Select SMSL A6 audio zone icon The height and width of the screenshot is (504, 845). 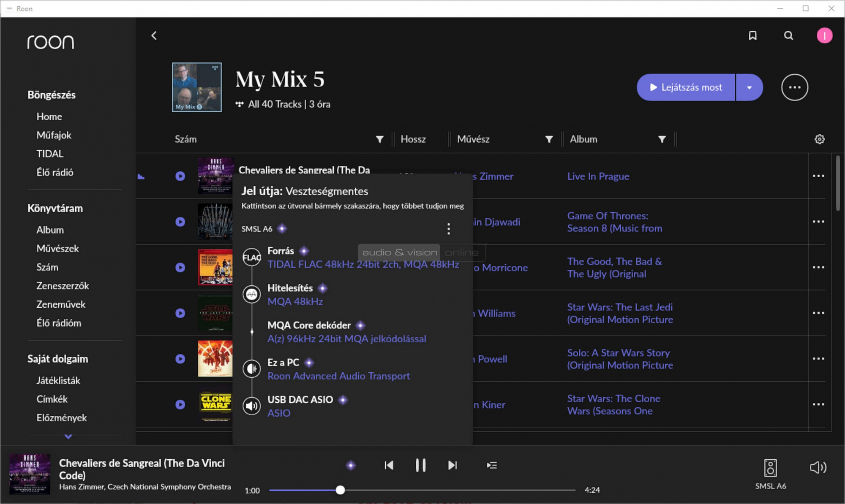tap(770, 468)
